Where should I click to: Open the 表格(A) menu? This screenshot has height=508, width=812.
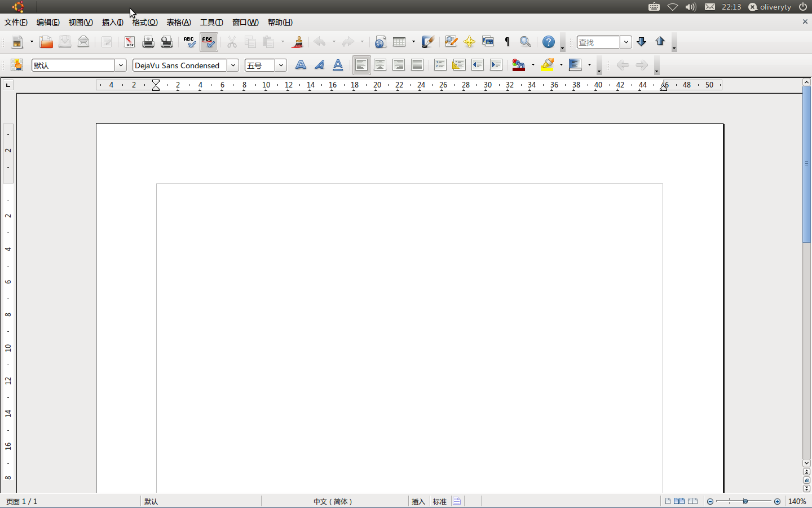179,23
